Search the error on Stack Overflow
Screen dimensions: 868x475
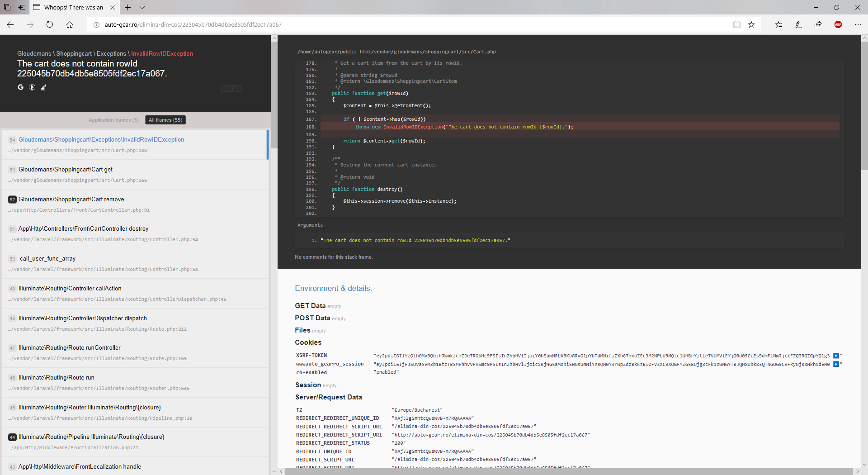click(x=43, y=87)
